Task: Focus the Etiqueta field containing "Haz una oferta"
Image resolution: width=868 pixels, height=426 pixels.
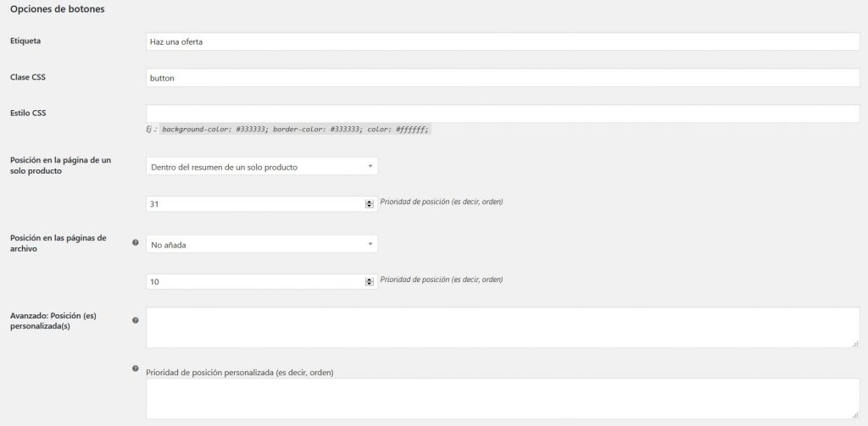Action: coord(503,42)
